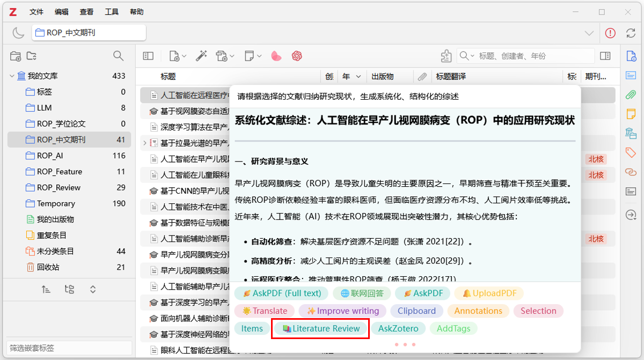Expand the tab list dropdown chevron
This screenshot has height=360, width=644.
[x=589, y=33]
